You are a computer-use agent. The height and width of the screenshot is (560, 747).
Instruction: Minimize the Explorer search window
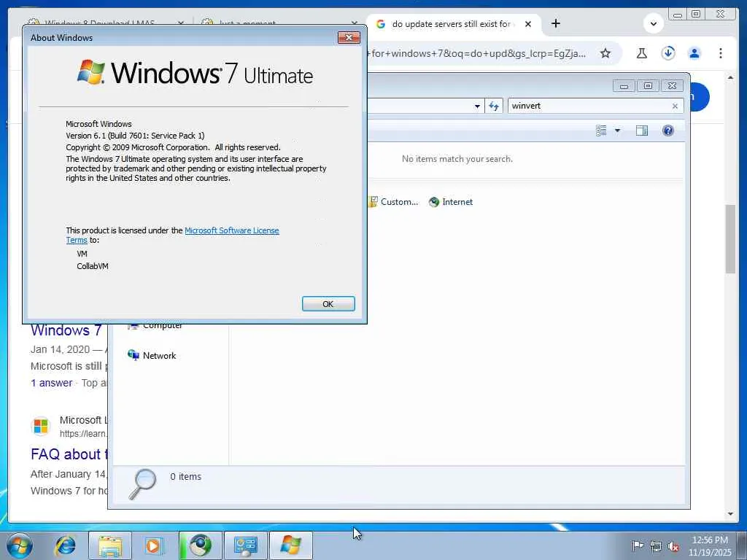[624, 86]
